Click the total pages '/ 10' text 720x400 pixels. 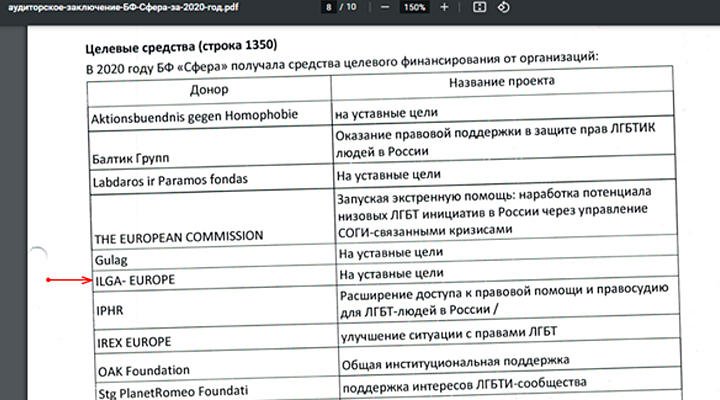click(x=348, y=7)
